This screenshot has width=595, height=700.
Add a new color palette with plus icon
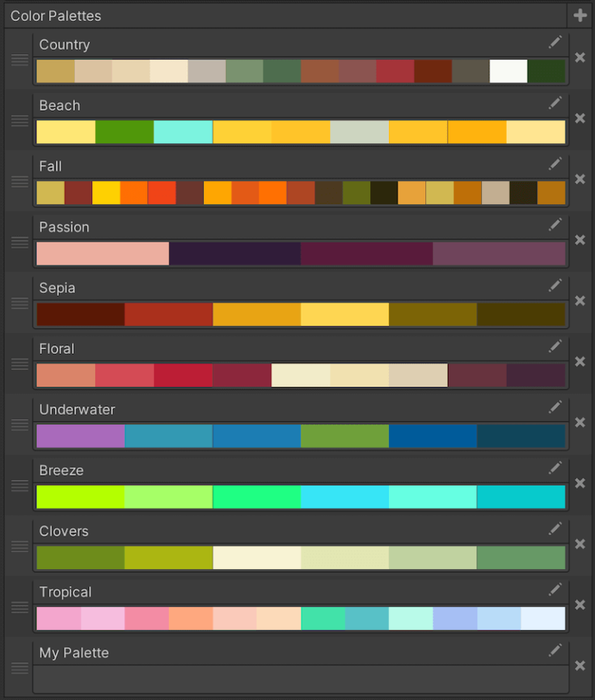coord(580,15)
